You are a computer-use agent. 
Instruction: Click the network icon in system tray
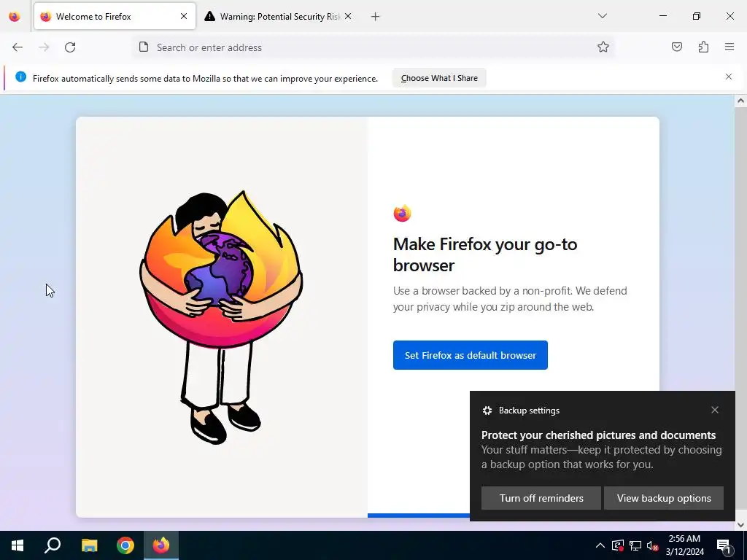(x=635, y=545)
